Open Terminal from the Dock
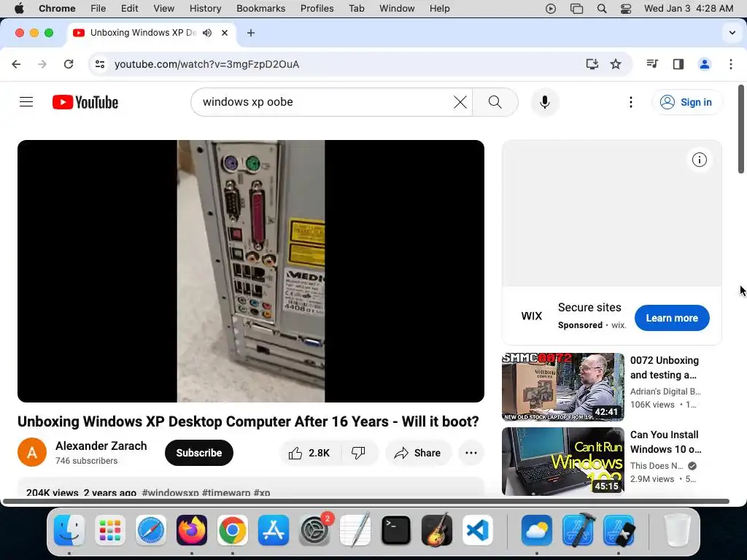The image size is (747, 560). 396,530
